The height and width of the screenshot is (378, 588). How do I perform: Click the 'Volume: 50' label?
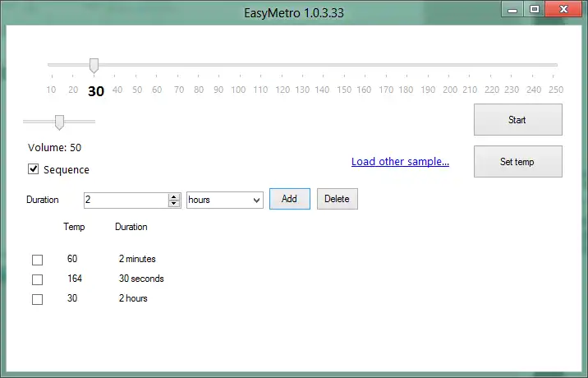tap(54, 148)
